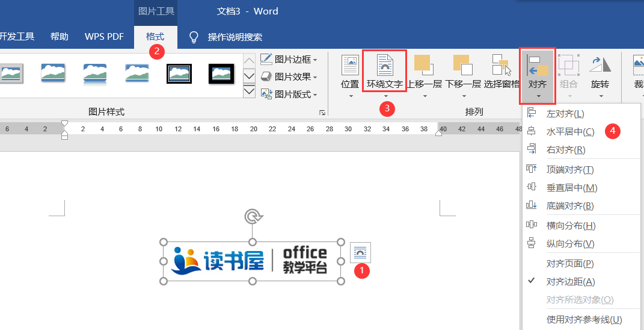The width and height of the screenshot is (644, 330).
Task: Select double black frame picture style
Action: 179,73
